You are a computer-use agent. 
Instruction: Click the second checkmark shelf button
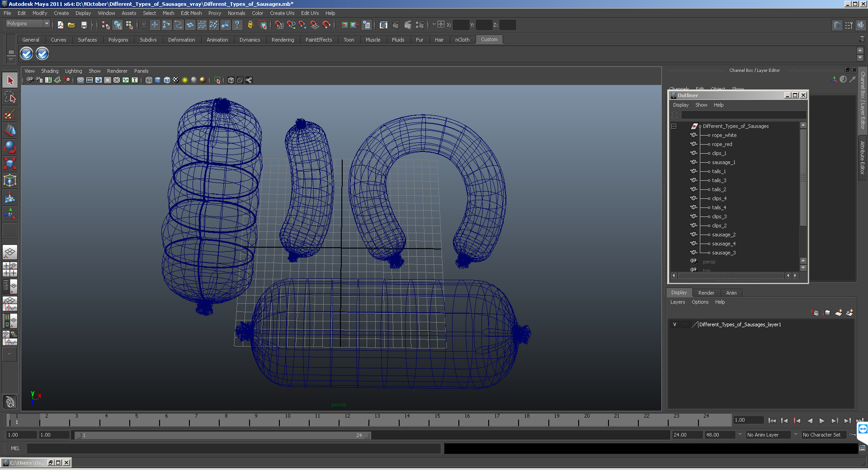pyautogui.click(x=42, y=54)
